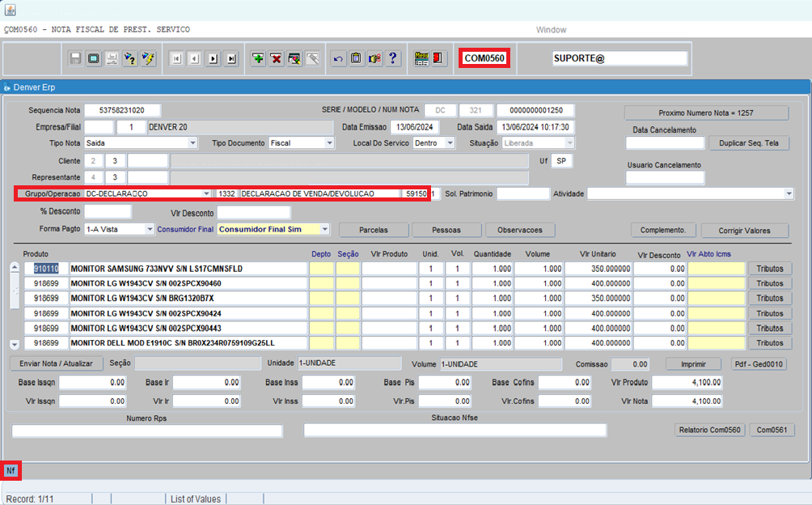Screen dimensions: 812x505
Task: Click the printer toolbar icon
Action: (112, 58)
